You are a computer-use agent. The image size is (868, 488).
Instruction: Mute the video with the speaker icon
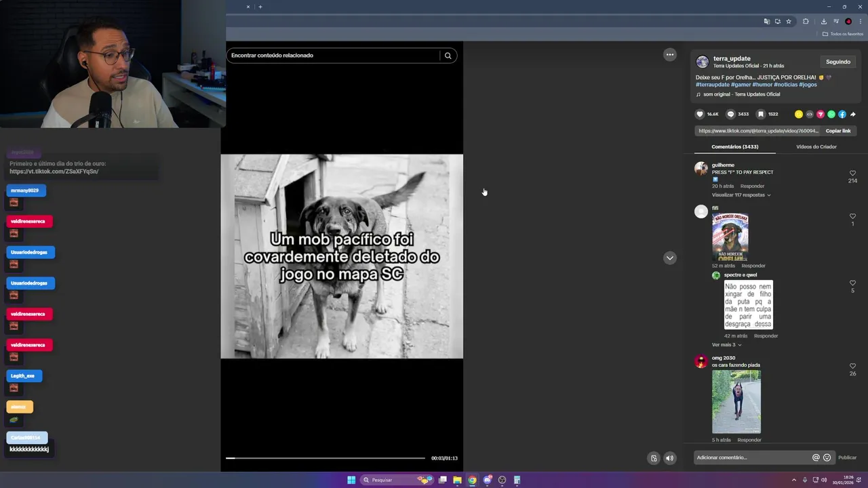[x=669, y=458]
